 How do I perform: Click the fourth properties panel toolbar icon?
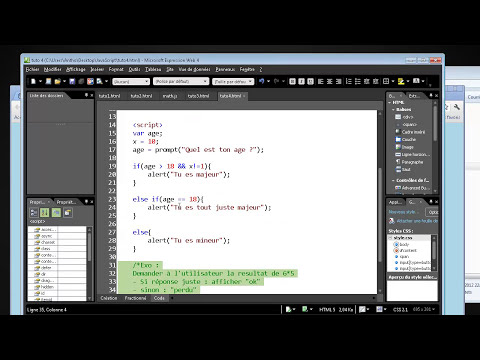pyautogui.click(x=67, y=212)
